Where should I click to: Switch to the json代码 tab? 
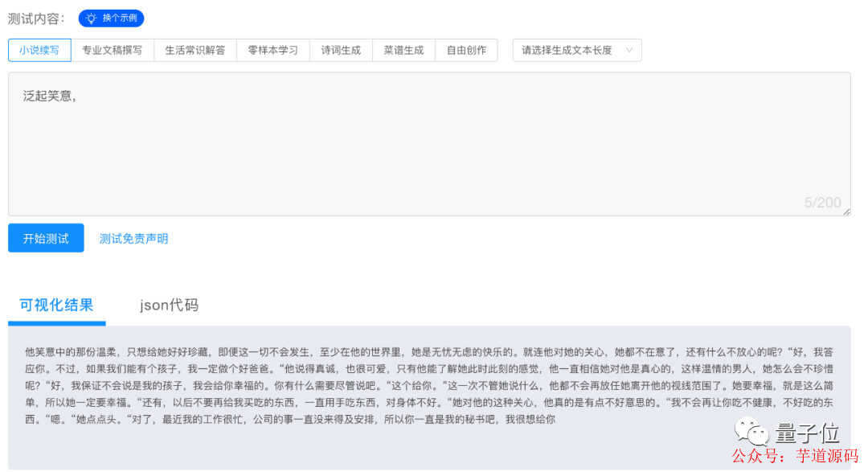click(x=167, y=305)
